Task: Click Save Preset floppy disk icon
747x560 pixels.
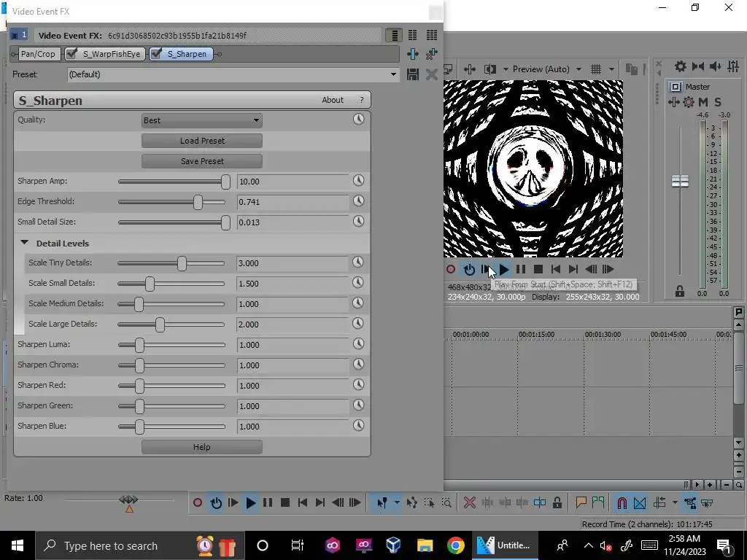Action: (x=413, y=74)
